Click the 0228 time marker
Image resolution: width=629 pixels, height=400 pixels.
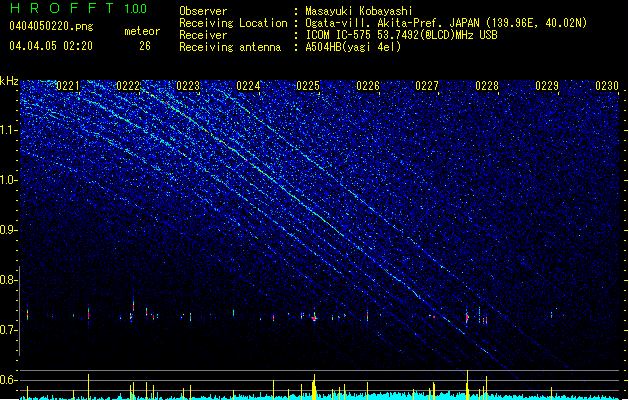(x=487, y=86)
